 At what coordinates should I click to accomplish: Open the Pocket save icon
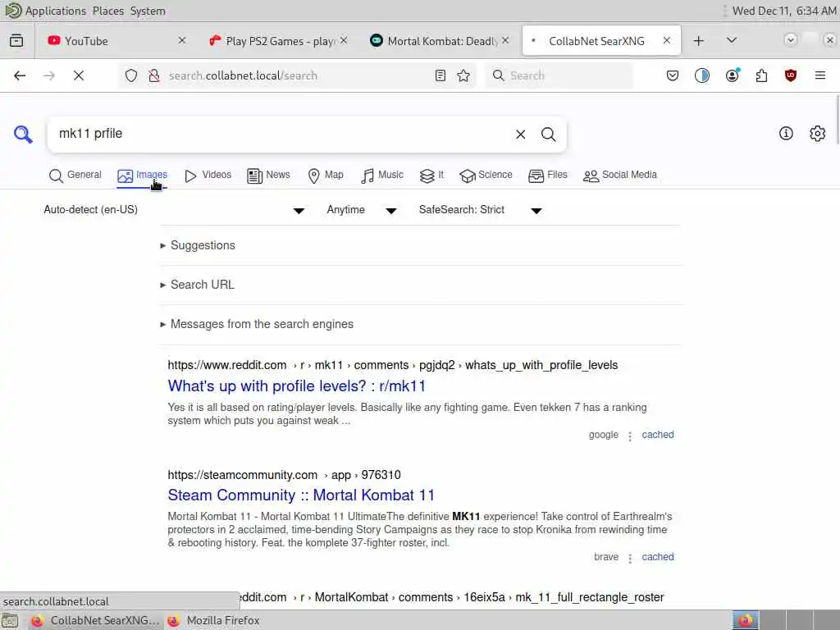tap(673, 75)
